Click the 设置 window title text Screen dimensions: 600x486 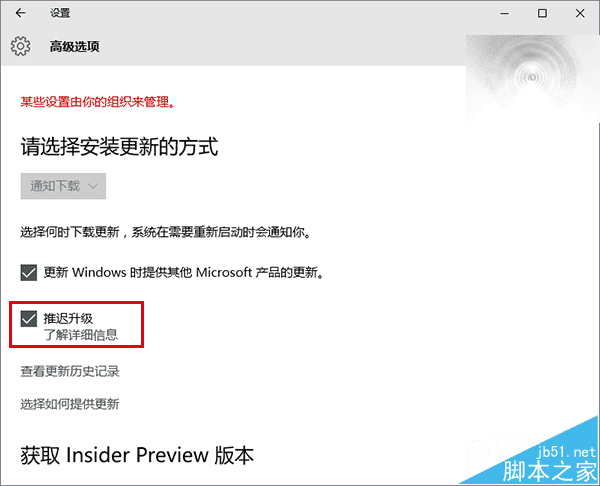[60, 13]
